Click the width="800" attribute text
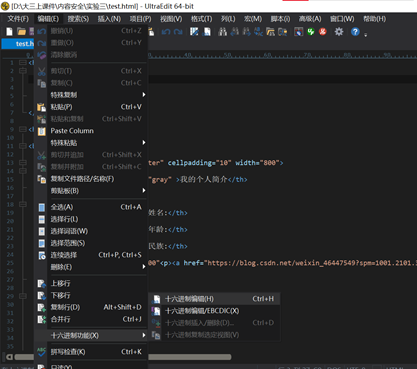Screen dimensions: 417x369 click(257, 163)
